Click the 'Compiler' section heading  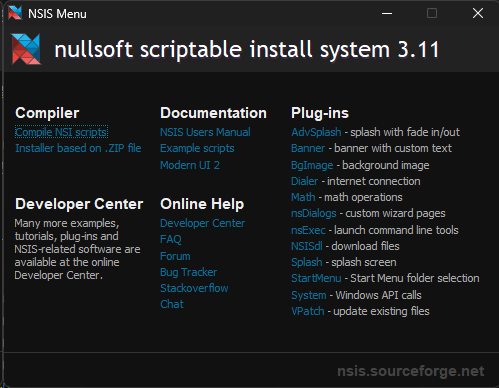coord(47,113)
